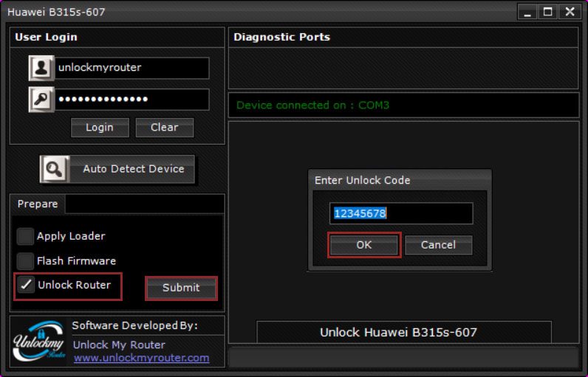Click the "Unlock My Router" developer name
Image resolution: width=588 pixels, height=377 pixels.
coord(119,345)
